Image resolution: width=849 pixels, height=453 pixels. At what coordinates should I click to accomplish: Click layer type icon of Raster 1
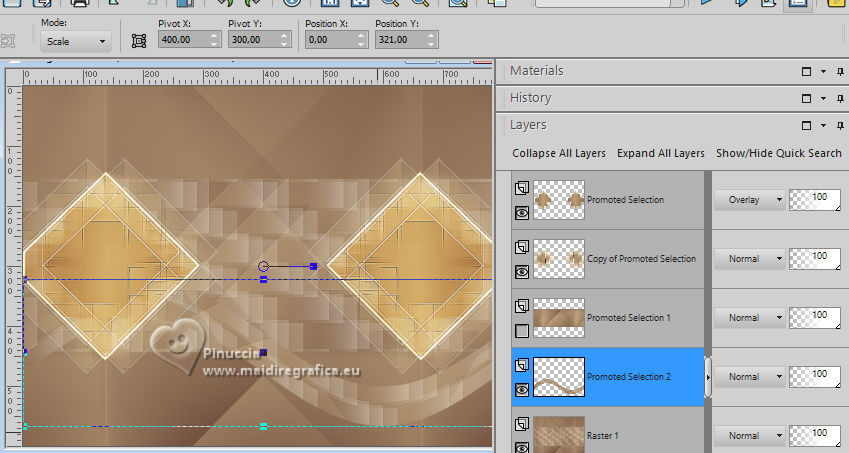[521, 424]
